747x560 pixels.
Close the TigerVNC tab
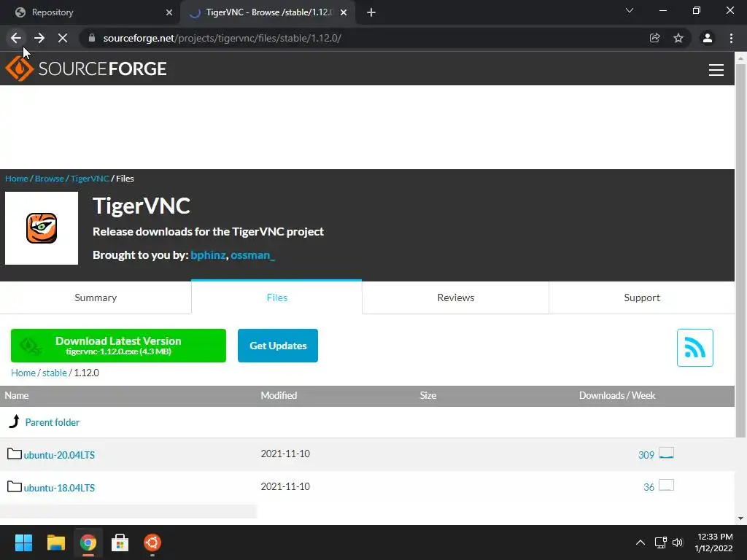[344, 13]
